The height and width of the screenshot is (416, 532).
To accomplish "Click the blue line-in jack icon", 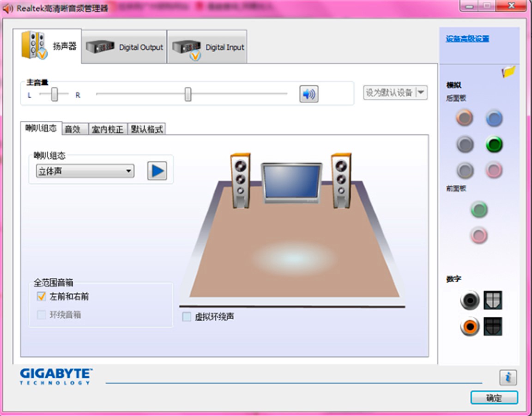I will coord(494,118).
